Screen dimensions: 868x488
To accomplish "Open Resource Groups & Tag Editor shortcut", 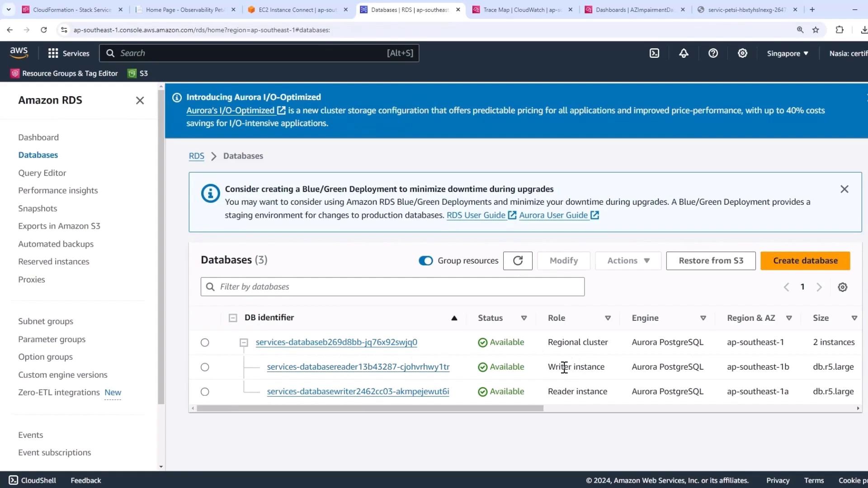I will (x=64, y=73).
